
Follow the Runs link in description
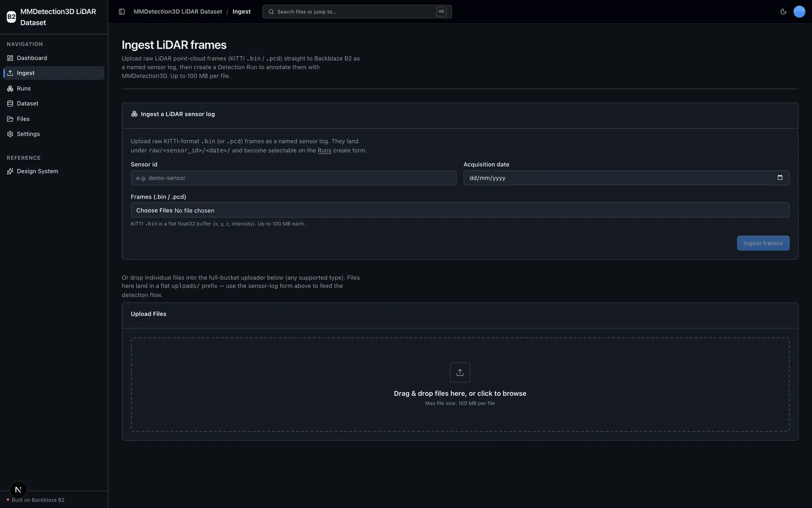[x=324, y=150]
